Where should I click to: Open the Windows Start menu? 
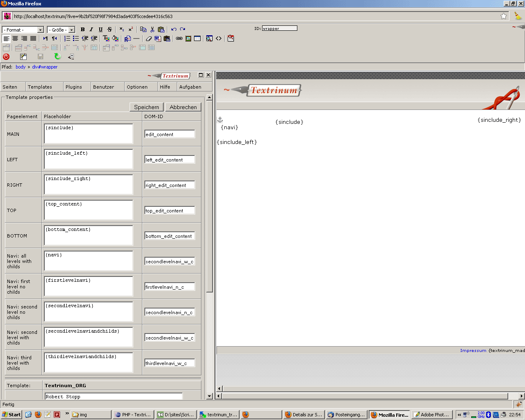tap(11, 415)
